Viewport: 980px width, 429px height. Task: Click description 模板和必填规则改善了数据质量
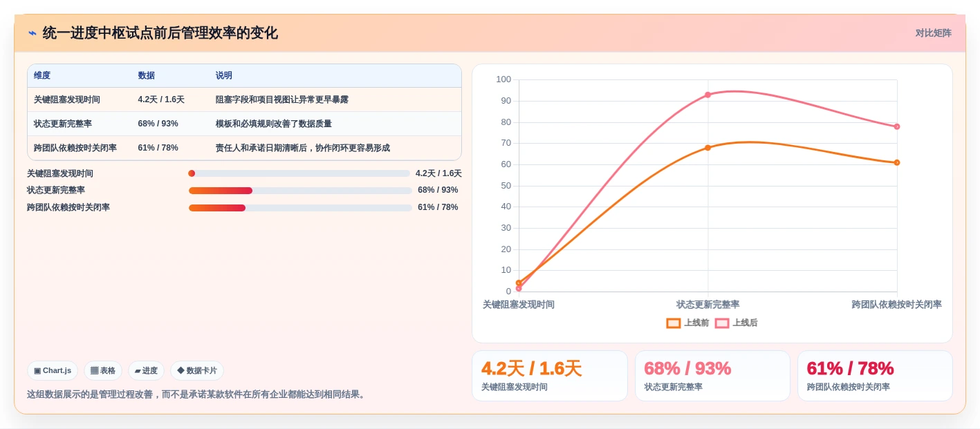pyautogui.click(x=274, y=124)
